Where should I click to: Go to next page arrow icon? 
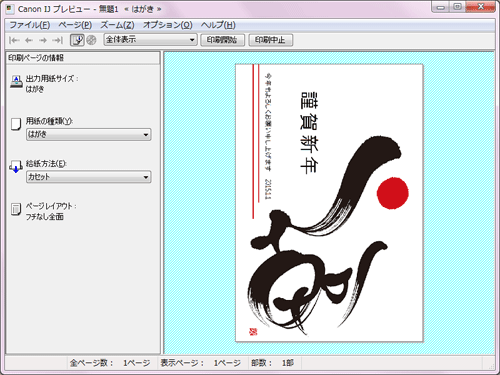click(43, 40)
